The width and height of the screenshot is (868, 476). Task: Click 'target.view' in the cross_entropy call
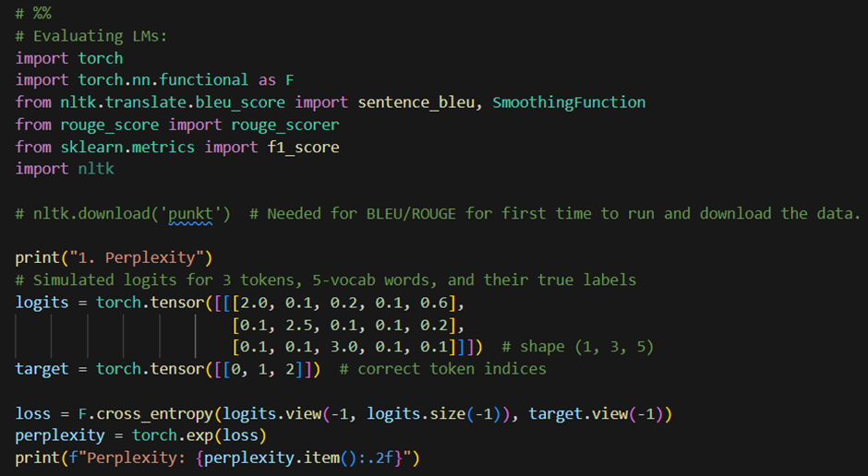coord(578,413)
